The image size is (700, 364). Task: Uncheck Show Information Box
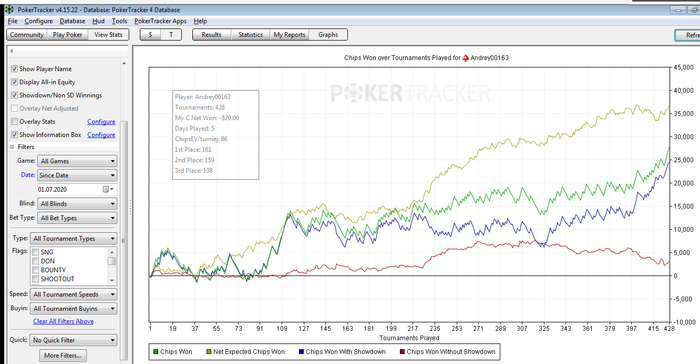tap(14, 134)
